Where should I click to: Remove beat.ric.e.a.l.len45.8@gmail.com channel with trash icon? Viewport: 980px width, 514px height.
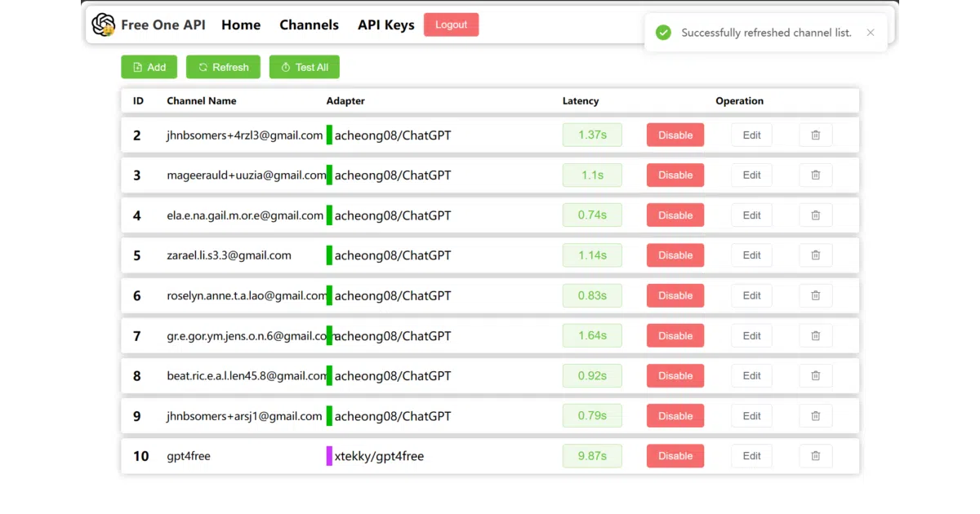[815, 375]
